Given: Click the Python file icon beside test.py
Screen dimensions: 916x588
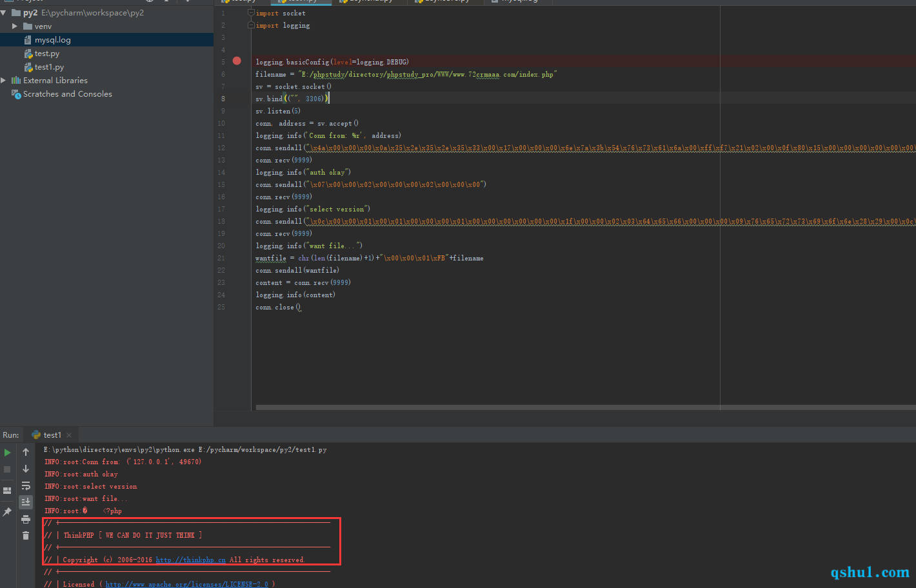Looking at the screenshot, I should coord(28,54).
